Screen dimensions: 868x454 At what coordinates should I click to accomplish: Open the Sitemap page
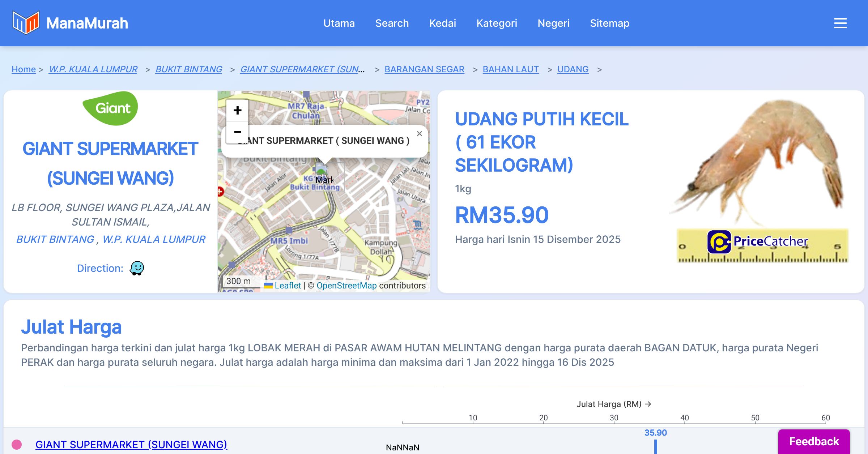click(609, 23)
